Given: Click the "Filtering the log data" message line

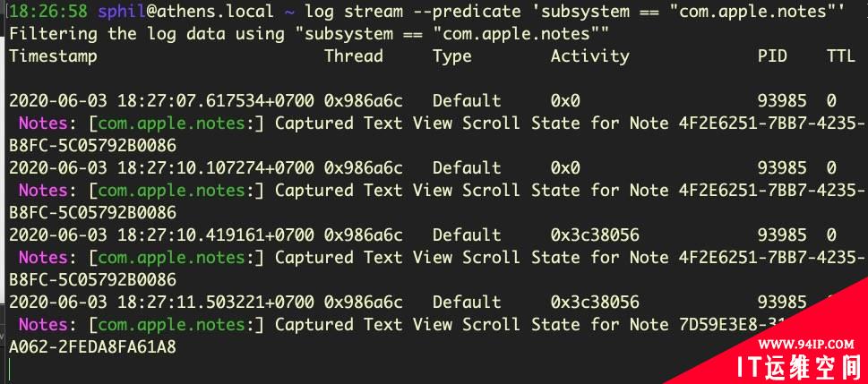Looking at the screenshot, I should pyautogui.click(x=309, y=34).
